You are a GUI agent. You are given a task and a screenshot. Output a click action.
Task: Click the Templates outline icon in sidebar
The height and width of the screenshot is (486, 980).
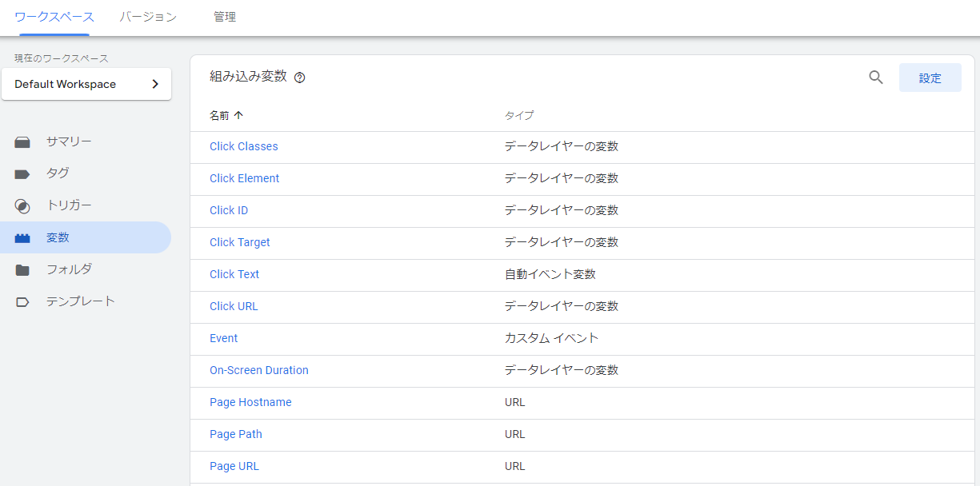[x=22, y=302]
